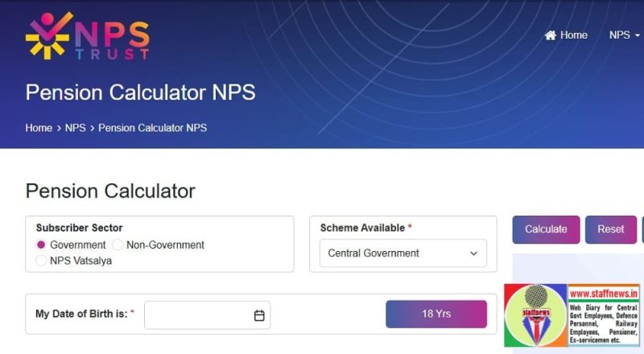Click the NPS Trust logo
This screenshot has height=354, width=644.
pos(87,36)
